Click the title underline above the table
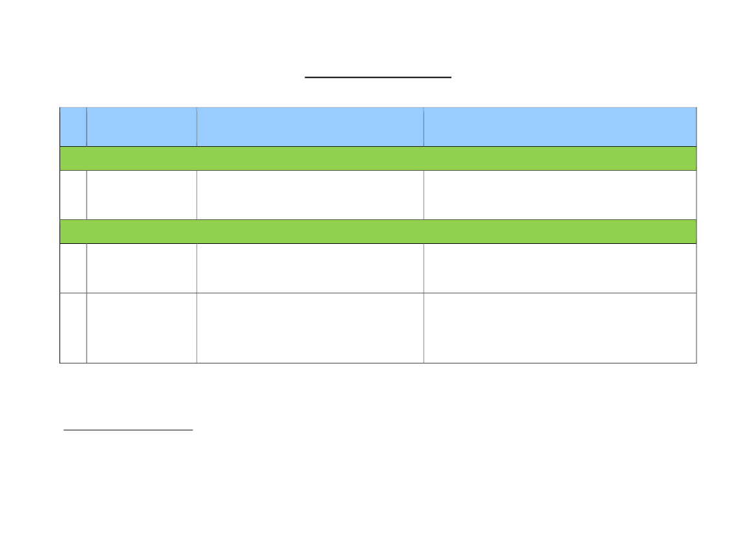This screenshot has width=756, height=535. [378, 77]
